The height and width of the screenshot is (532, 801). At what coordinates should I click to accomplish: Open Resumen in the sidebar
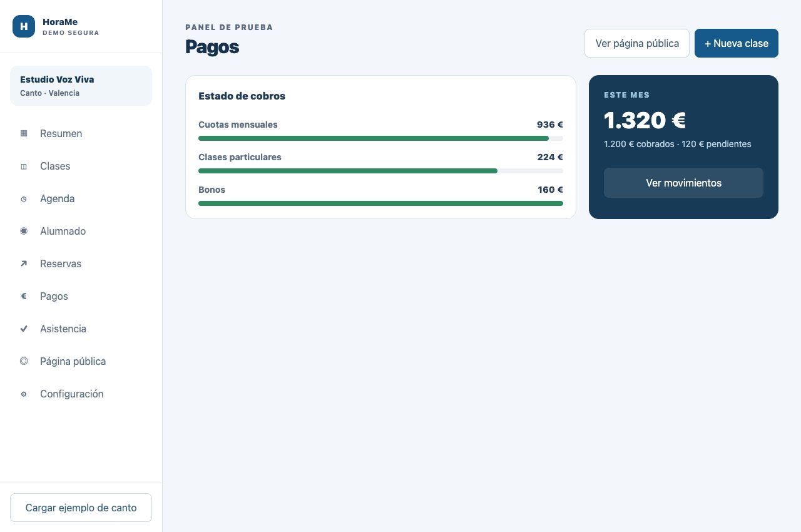click(61, 133)
